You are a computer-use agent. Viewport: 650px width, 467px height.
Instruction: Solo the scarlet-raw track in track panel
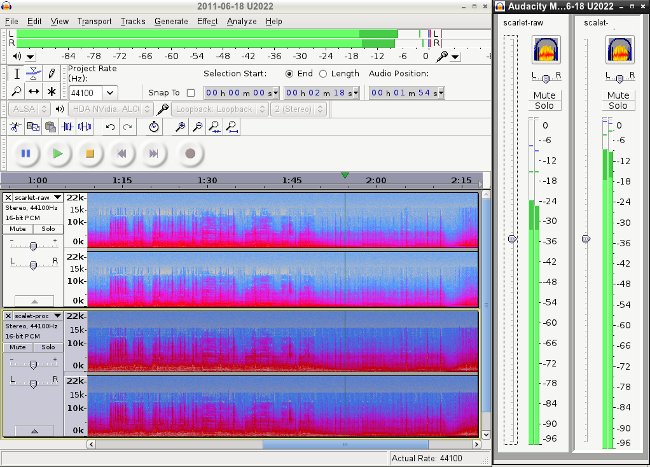coord(48,229)
